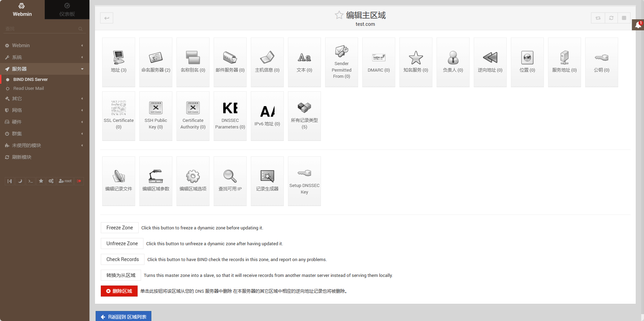Open DNSSEC Parameters records icon
The width and height of the screenshot is (644, 321).
tap(230, 116)
